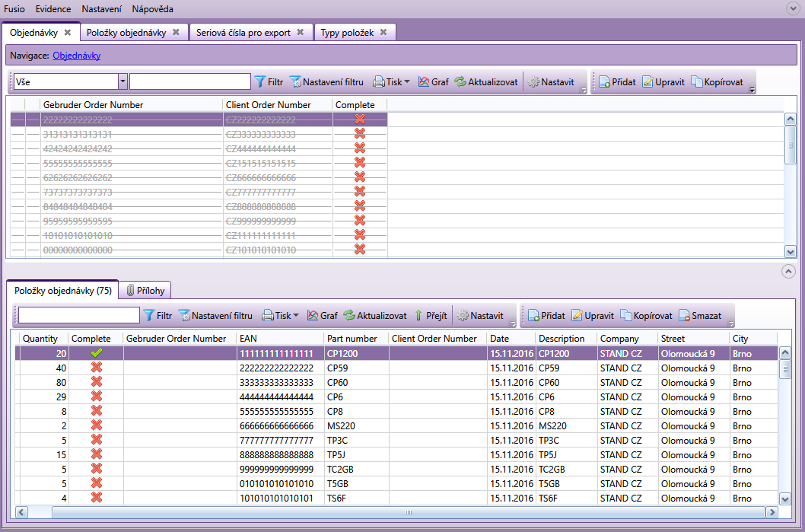Click the lower toolbar Filtr funnel icon
Screen dimensions: 805x532
pyautogui.click(x=149, y=315)
